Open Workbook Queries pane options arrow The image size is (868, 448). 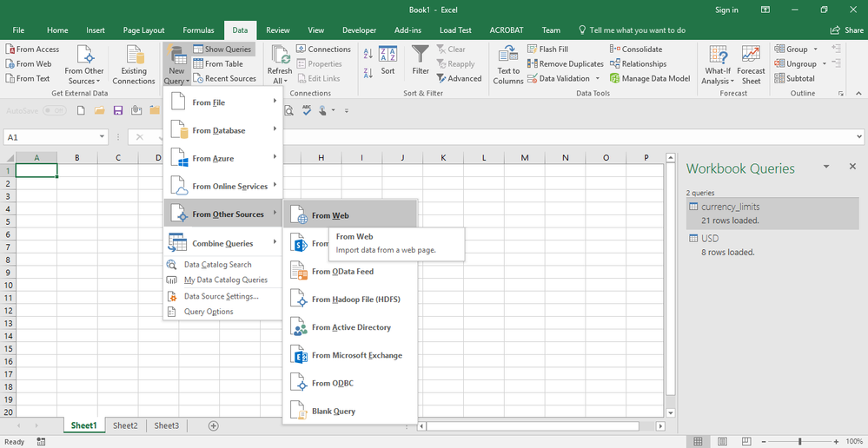tap(826, 167)
